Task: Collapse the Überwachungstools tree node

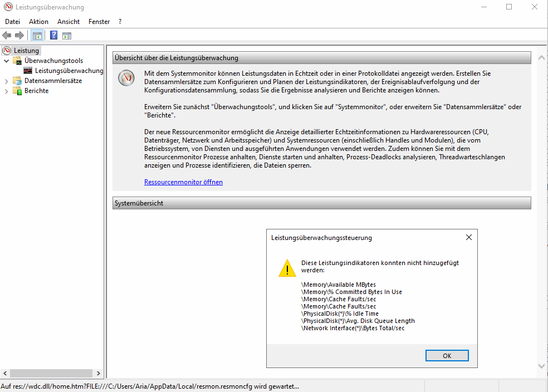Action: click(7, 61)
